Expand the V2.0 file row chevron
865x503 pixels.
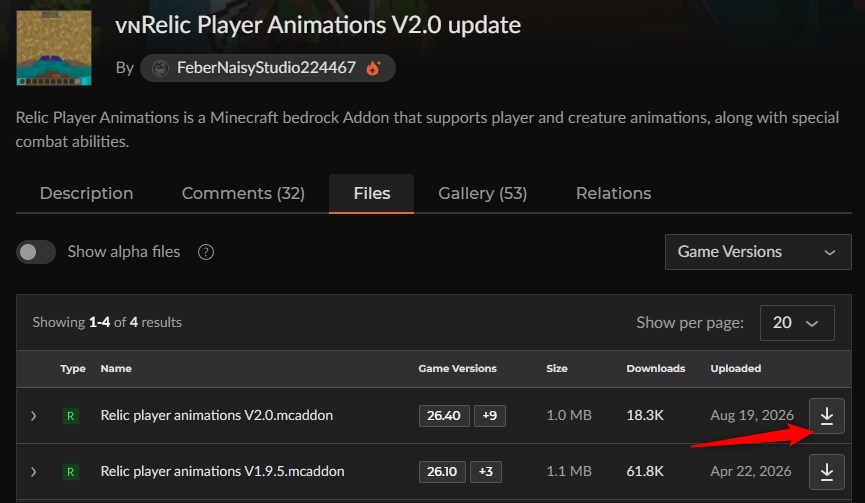[x=34, y=416]
